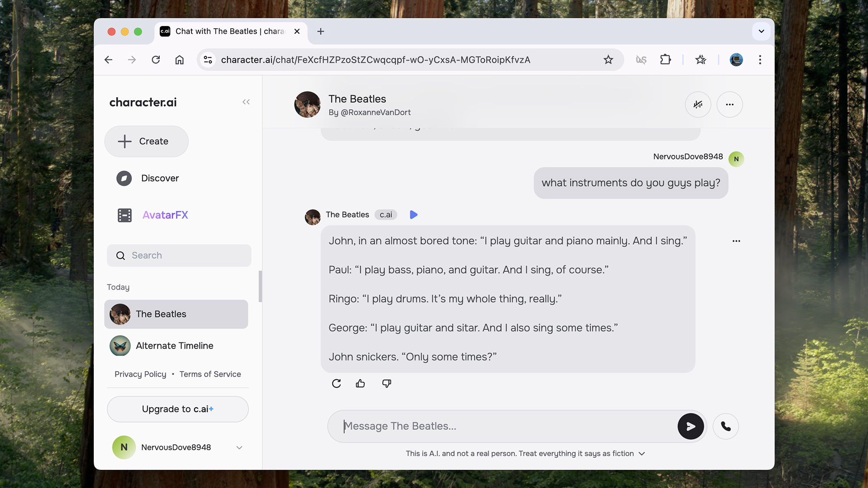868x488 pixels.
Task: Open chat options three-dot menu in header
Action: 730,105
